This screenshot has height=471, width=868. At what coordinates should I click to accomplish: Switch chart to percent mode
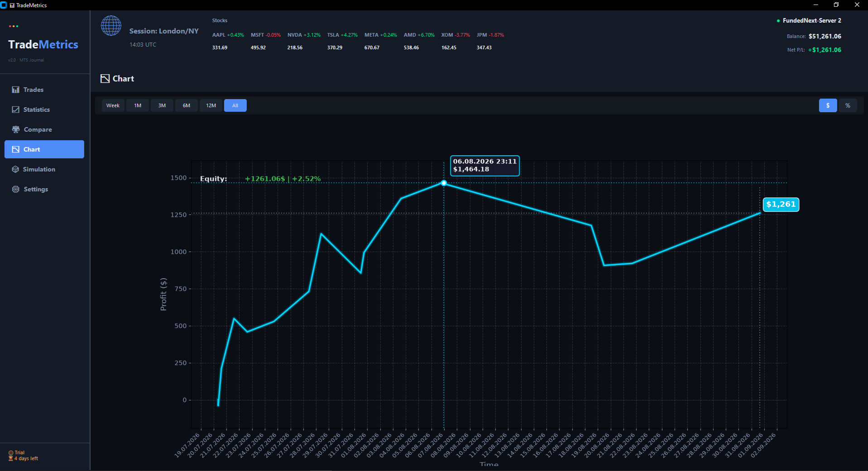coord(848,105)
